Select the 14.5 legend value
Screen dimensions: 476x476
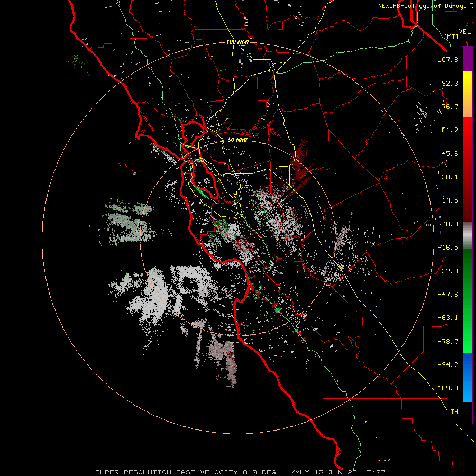[450, 200]
